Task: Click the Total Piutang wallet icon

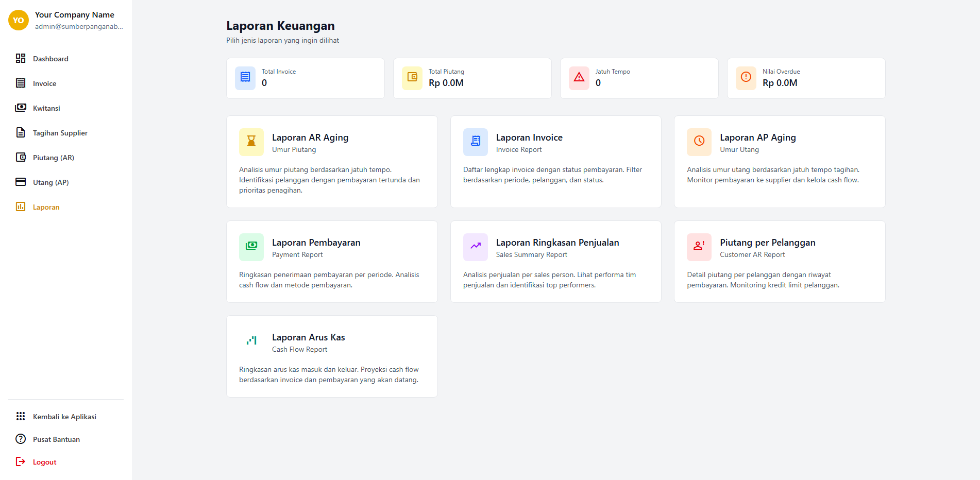Action: click(x=412, y=78)
